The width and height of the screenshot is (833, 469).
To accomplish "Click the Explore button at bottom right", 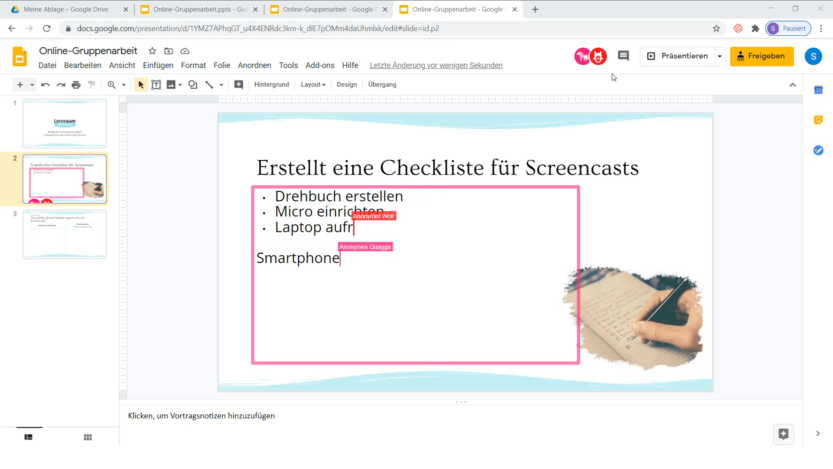I will [x=784, y=434].
